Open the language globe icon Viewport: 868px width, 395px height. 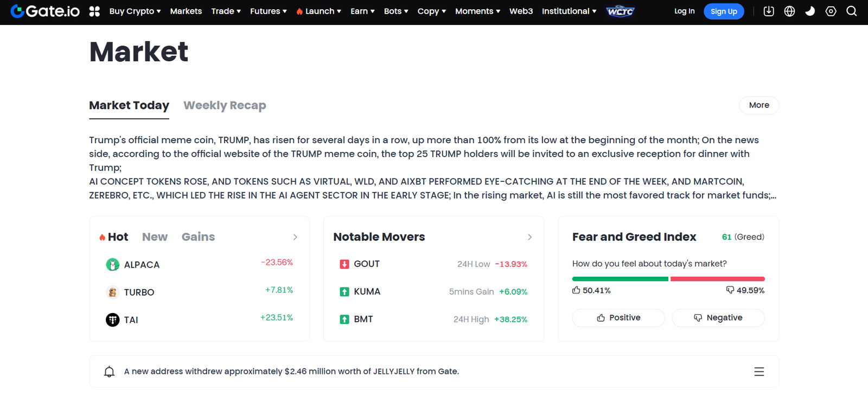click(789, 11)
